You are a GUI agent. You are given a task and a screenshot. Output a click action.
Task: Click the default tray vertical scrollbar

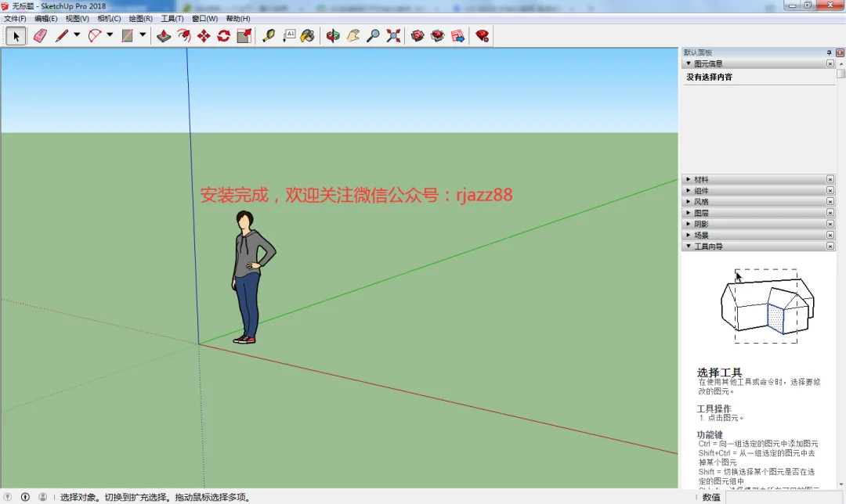841,272
